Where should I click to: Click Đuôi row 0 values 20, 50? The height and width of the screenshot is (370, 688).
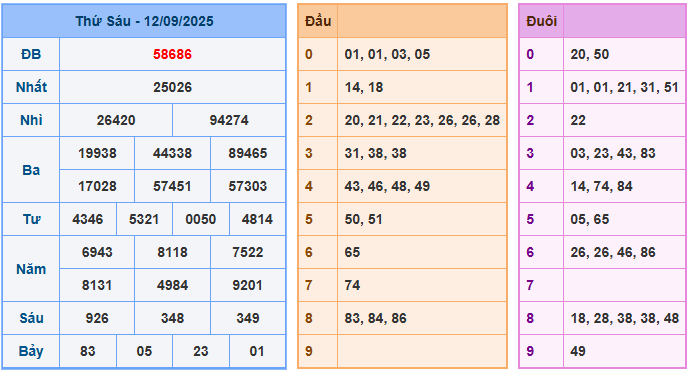tap(590, 54)
